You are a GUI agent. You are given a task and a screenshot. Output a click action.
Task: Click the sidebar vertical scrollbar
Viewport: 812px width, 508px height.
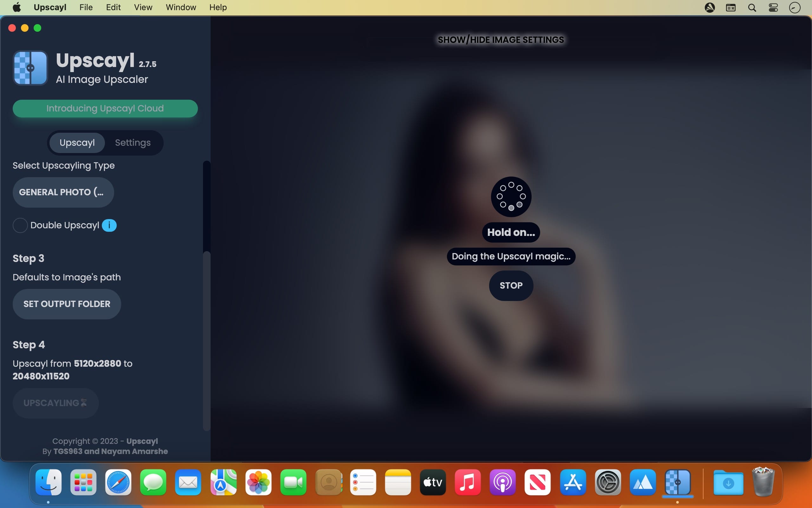pos(207,296)
